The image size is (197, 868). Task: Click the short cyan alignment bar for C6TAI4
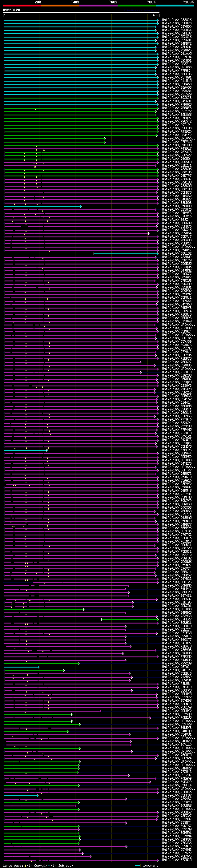click(22, 667)
